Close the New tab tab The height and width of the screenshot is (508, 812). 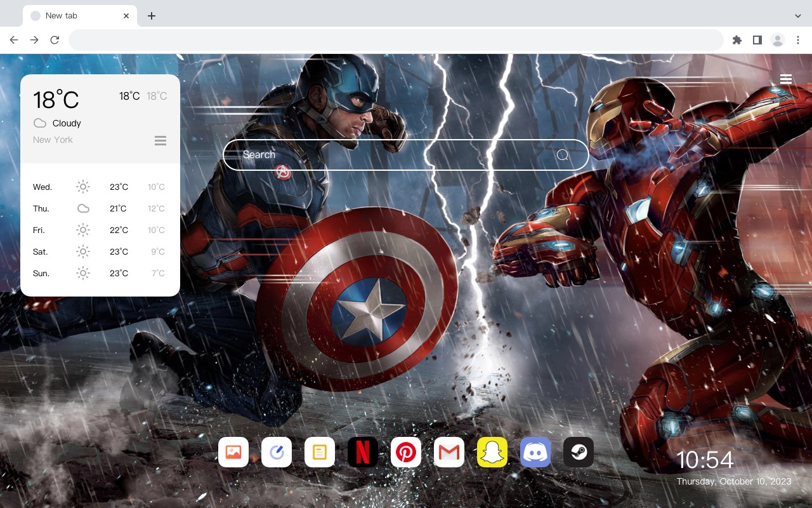[x=127, y=16]
